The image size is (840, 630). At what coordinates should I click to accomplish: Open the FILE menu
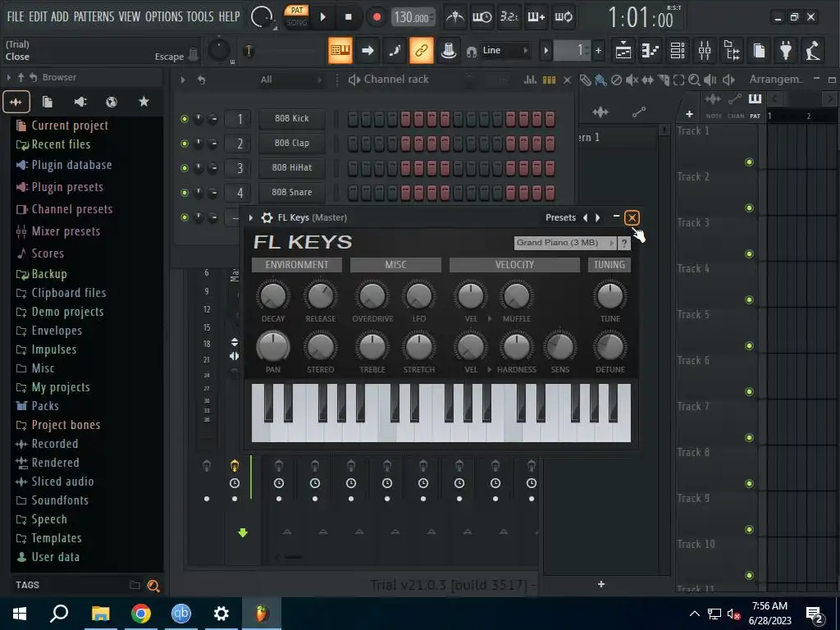(x=16, y=16)
